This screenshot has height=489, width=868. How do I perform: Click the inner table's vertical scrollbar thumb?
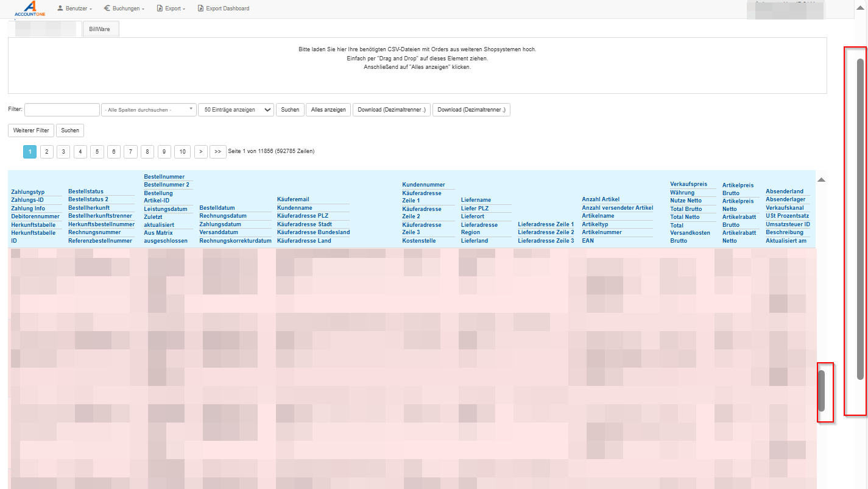click(821, 390)
